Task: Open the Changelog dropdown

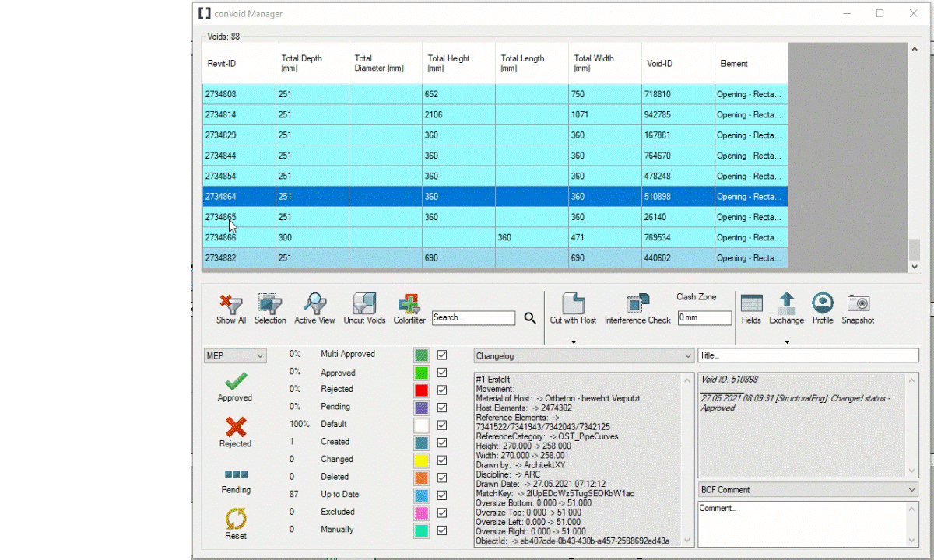Action: pyautogui.click(x=584, y=355)
